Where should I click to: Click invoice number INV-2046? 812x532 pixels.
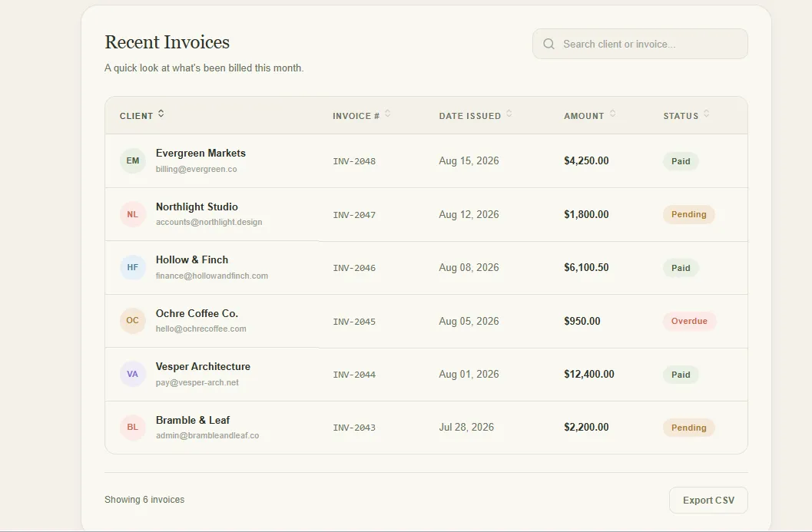point(354,268)
